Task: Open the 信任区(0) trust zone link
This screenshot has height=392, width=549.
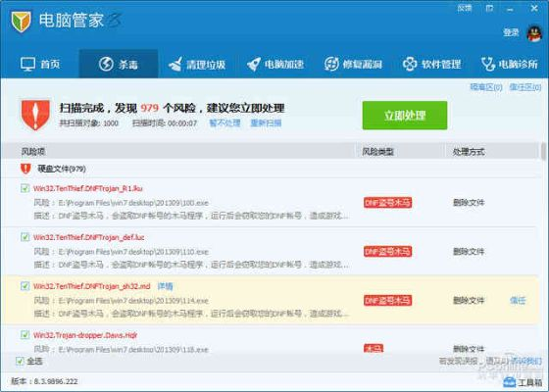Action: click(x=525, y=87)
